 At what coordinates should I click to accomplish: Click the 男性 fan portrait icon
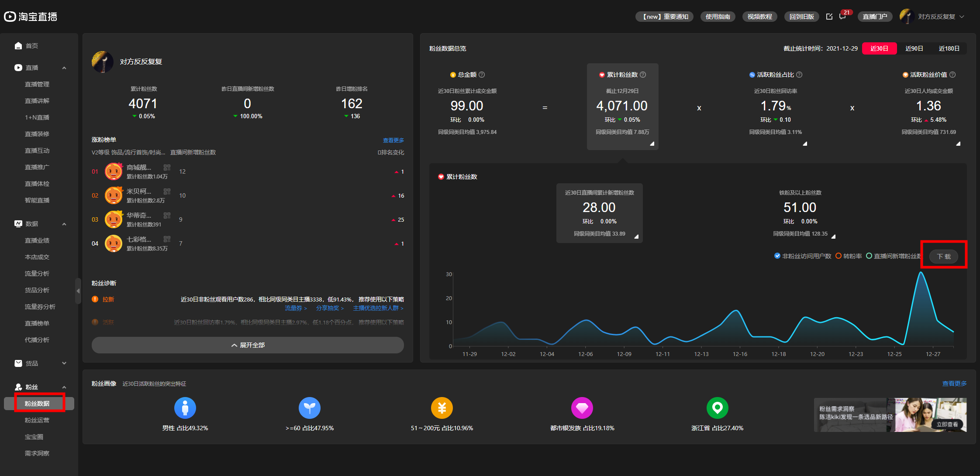tap(185, 408)
